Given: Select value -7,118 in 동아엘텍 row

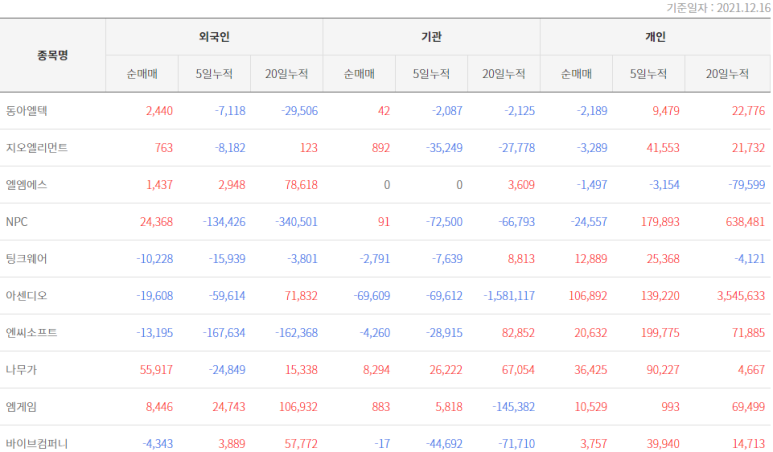Looking at the screenshot, I should coord(230,111).
